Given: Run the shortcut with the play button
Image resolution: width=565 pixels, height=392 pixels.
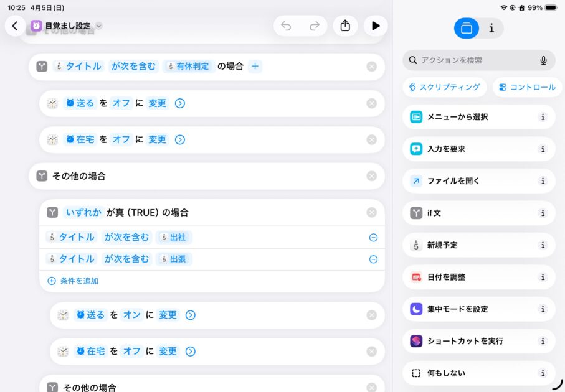Looking at the screenshot, I should tap(375, 26).
